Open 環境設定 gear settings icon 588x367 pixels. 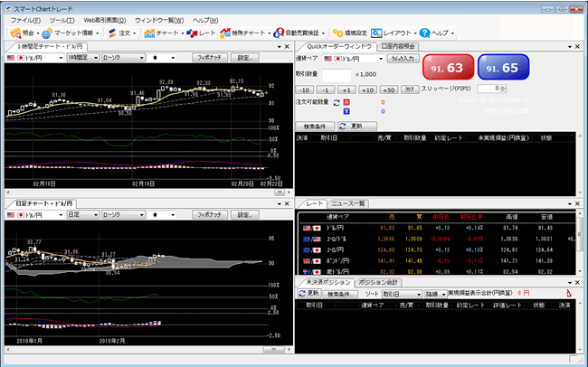(x=338, y=33)
